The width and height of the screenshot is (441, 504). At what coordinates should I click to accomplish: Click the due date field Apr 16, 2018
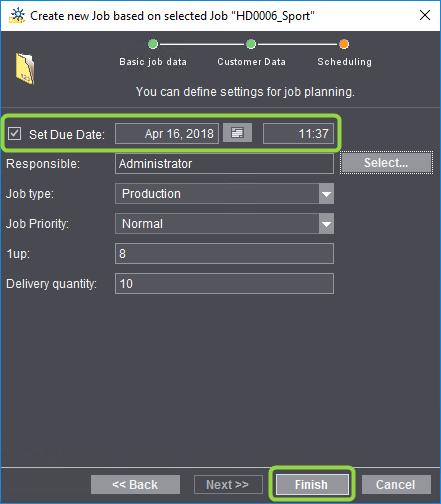tap(167, 134)
